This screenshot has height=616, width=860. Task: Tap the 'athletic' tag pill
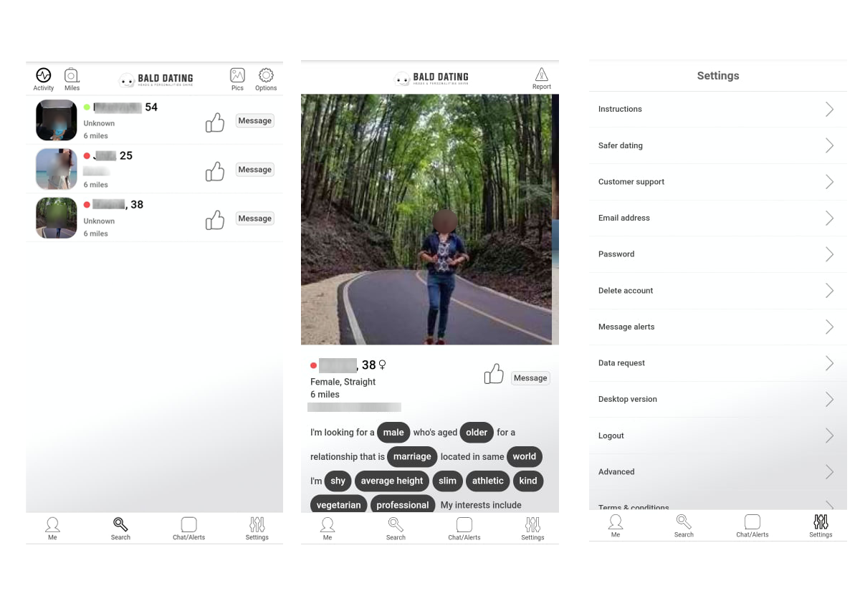[487, 481]
